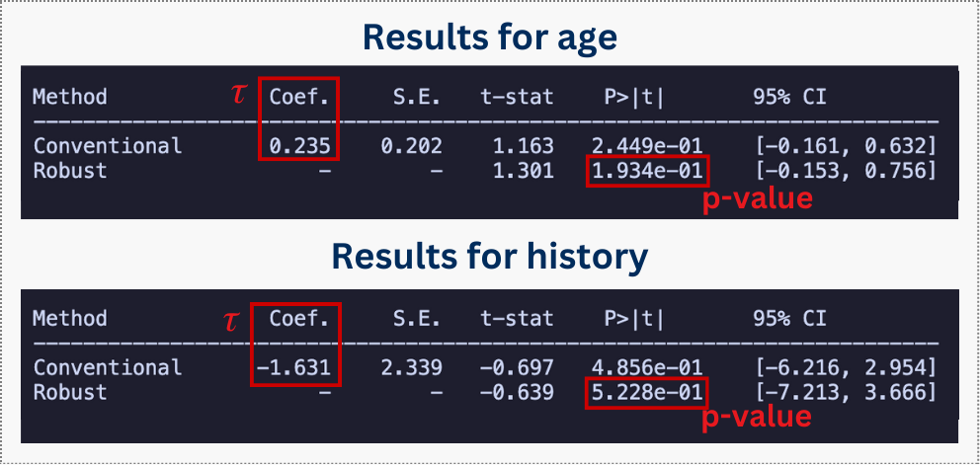Click the robust p-value 1.934e-01
The width and height of the screenshot is (980, 466).
pyautogui.click(x=647, y=172)
